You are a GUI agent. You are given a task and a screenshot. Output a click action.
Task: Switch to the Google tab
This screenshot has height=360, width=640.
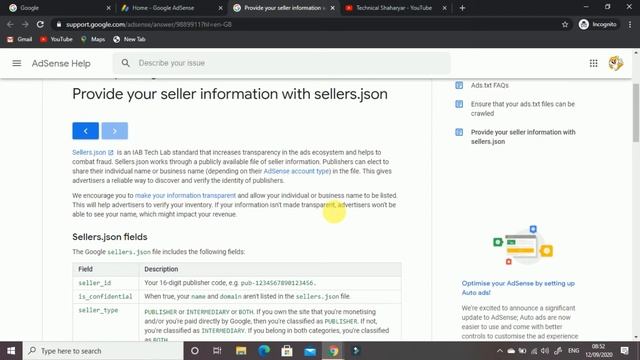(59, 8)
